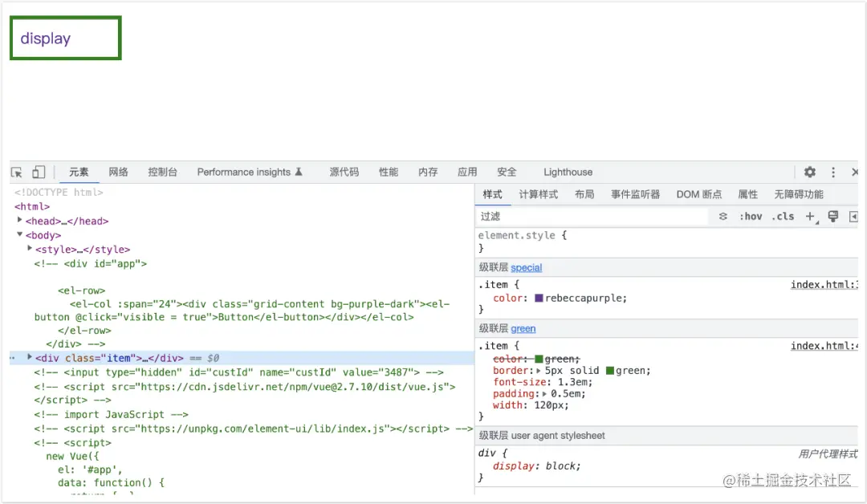Expand the padding shorthand property triangle
867x504 pixels.
click(544, 394)
